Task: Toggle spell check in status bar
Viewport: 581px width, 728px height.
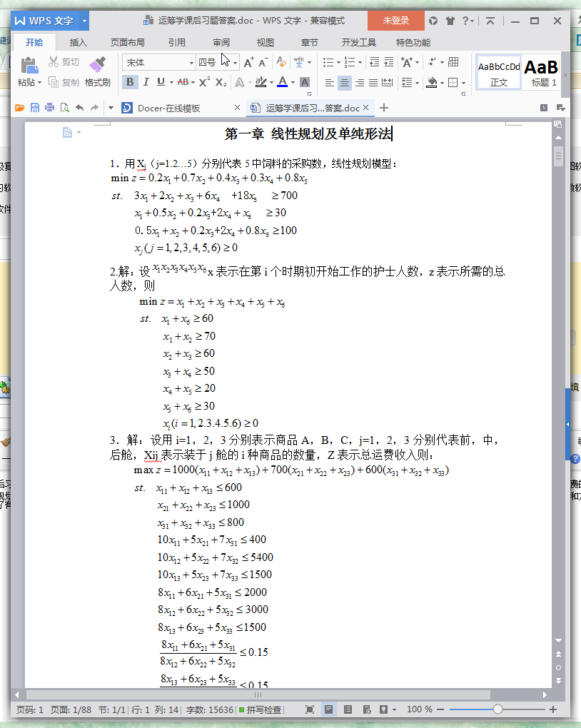Action: 260,709
